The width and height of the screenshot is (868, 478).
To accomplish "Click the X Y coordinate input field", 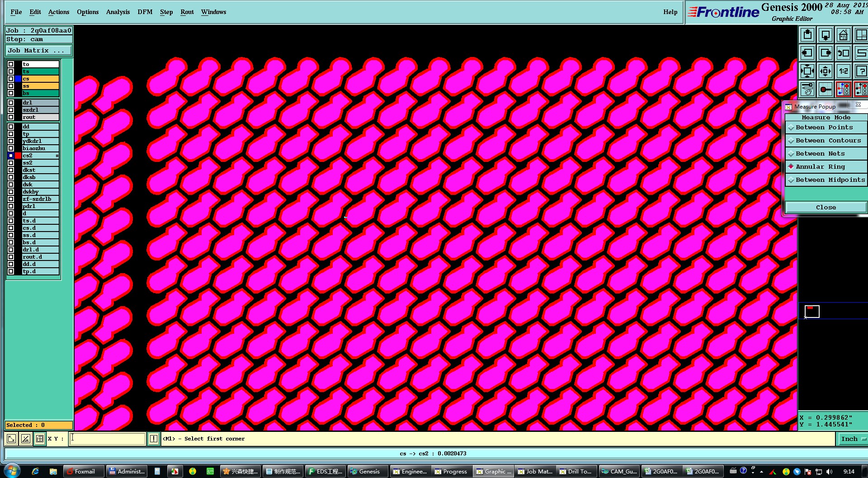I will coord(107,439).
